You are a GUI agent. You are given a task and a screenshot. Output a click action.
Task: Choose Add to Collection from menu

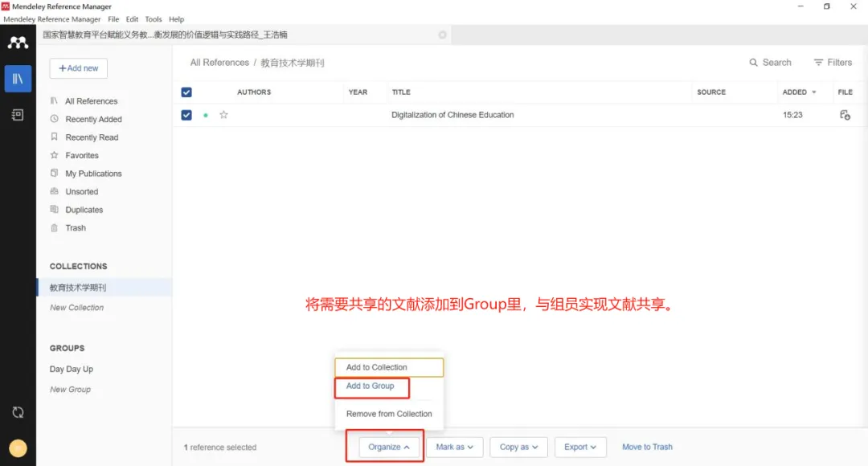(389, 367)
